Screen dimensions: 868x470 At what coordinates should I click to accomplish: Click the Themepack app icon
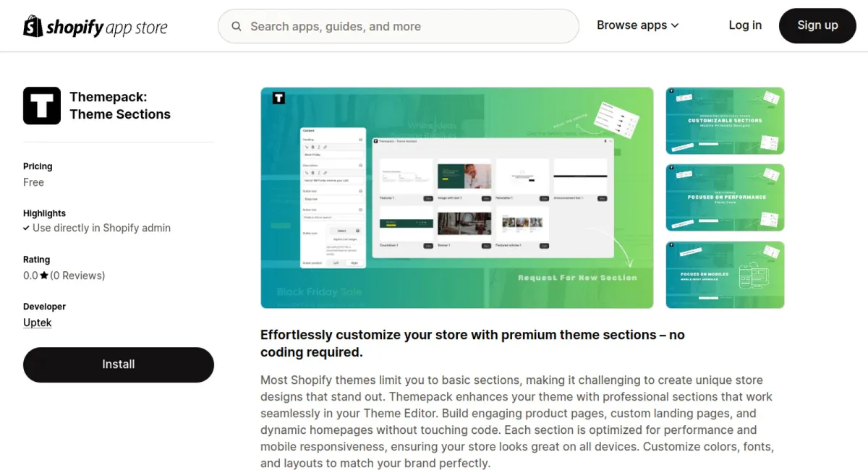(41, 105)
